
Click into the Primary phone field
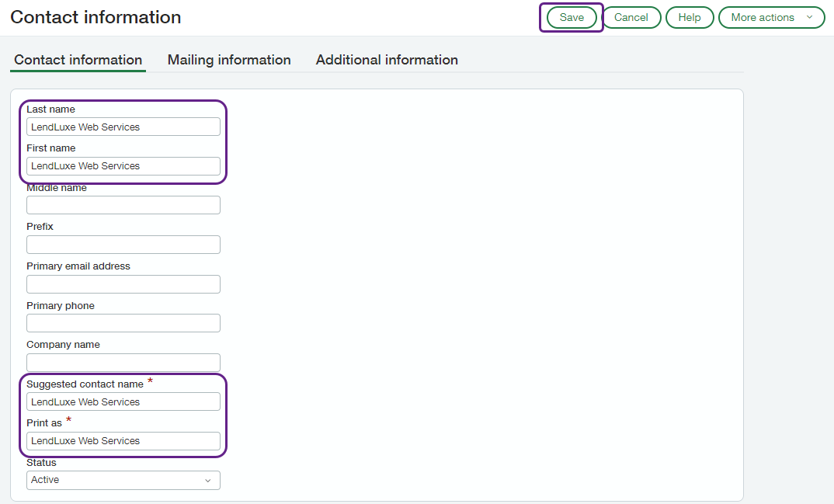[x=123, y=323]
